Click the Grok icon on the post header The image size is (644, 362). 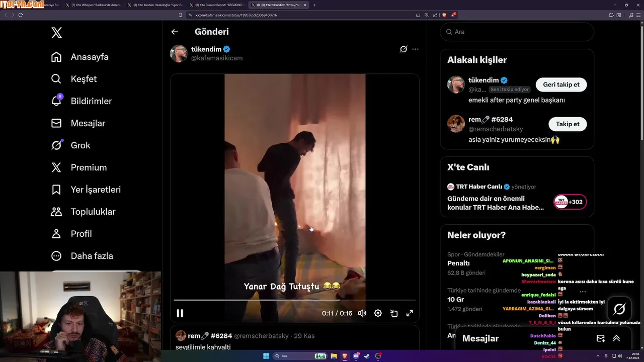[404, 49]
